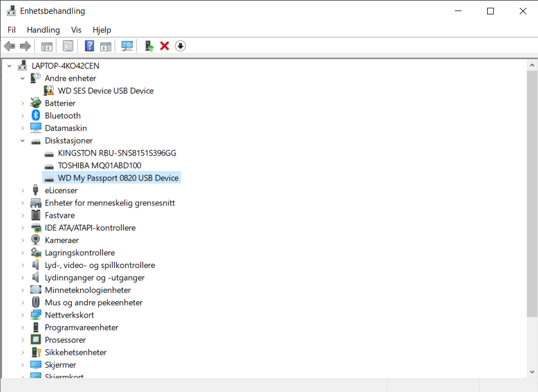Screen dimensions: 538x392
Task: Select WD My Passport 0820 USB Device
Action: point(118,178)
